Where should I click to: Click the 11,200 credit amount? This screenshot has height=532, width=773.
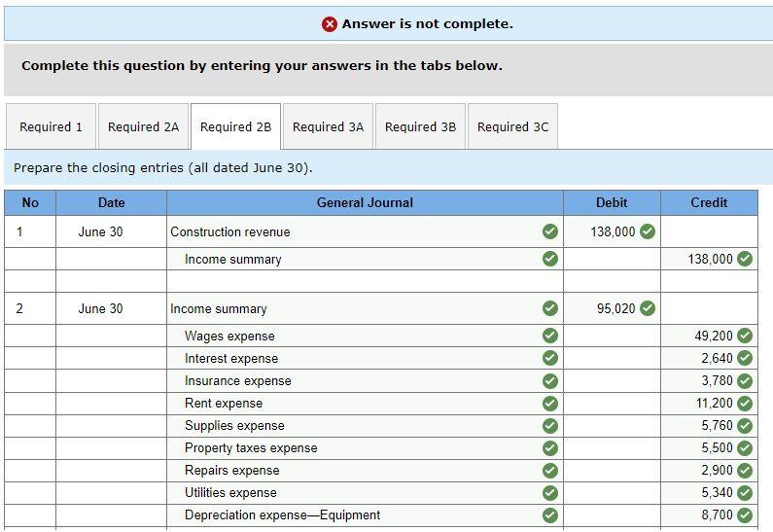[x=715, y=404]
